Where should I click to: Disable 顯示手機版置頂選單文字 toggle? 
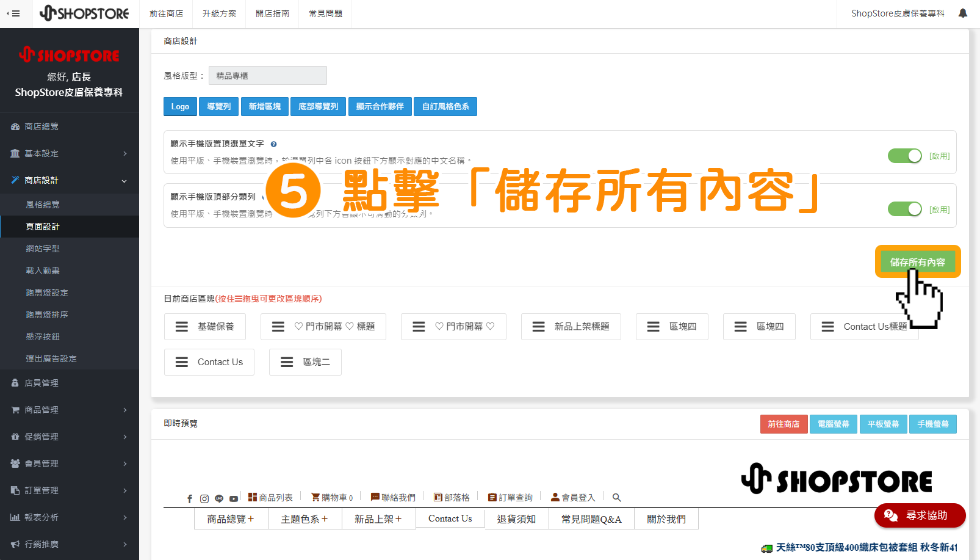click(x=904, y=156)
